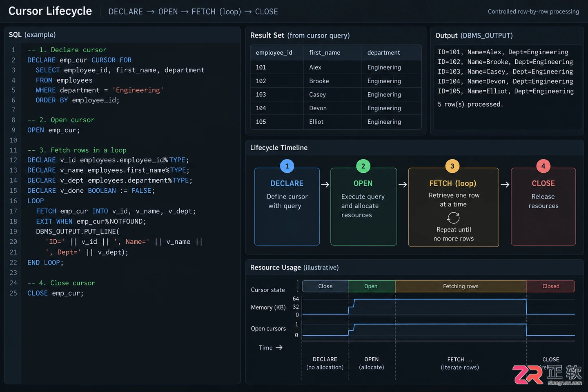Click the employee_id column header
Viewport: 588px width, 392px height.
pos(274,53)
